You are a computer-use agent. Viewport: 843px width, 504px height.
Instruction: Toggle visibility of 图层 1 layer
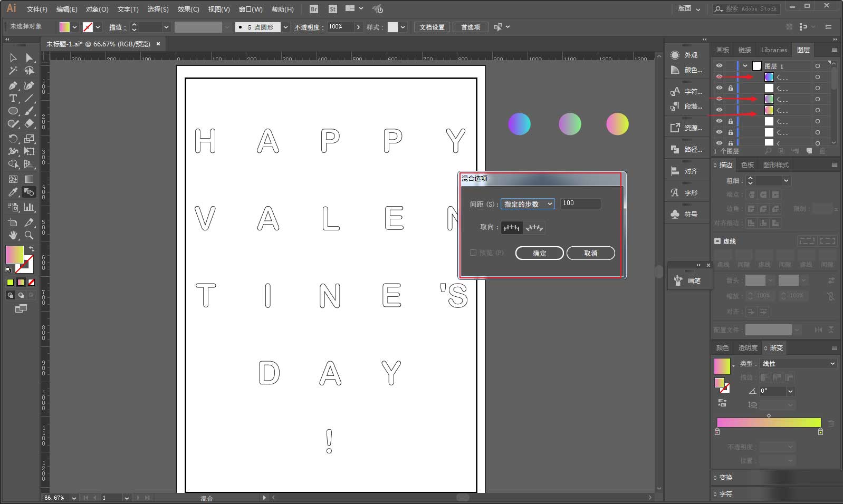[x=719, y=65]
